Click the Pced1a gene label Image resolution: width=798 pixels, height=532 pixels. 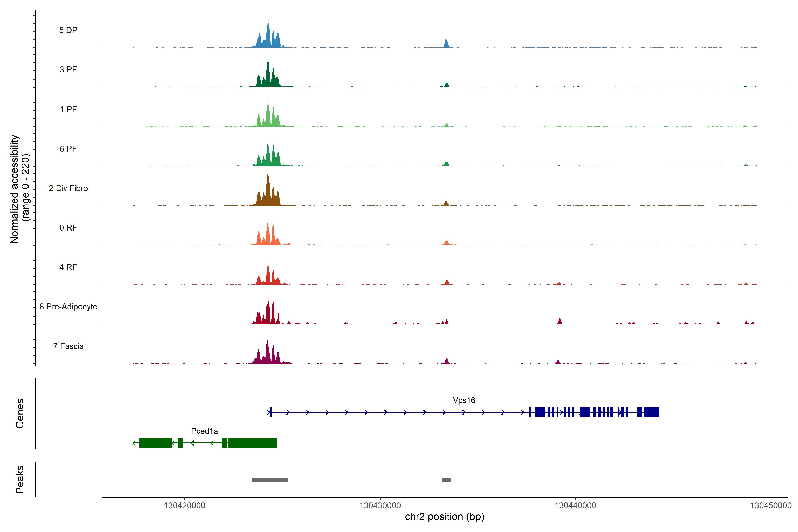pyautogui.click(x=204, y=431)
